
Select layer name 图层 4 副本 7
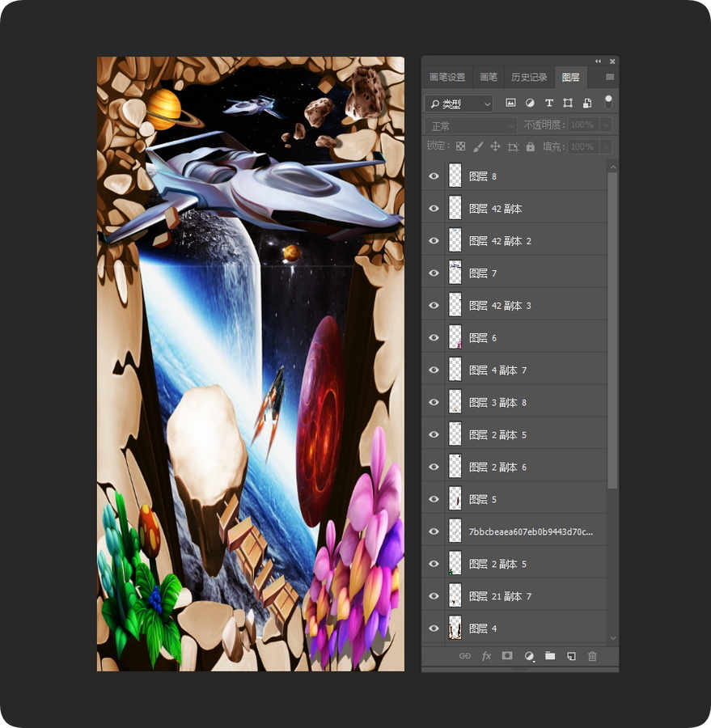(497, 370)
